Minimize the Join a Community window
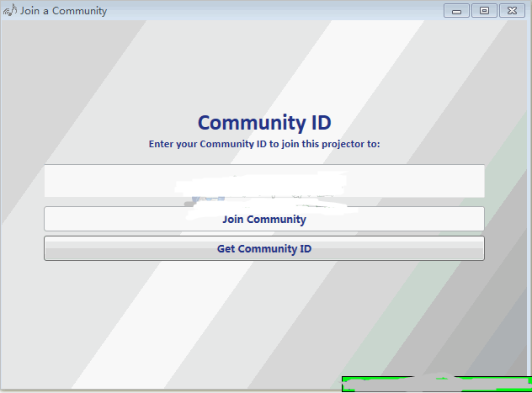The image size is (532, 393). click(457, 11)
